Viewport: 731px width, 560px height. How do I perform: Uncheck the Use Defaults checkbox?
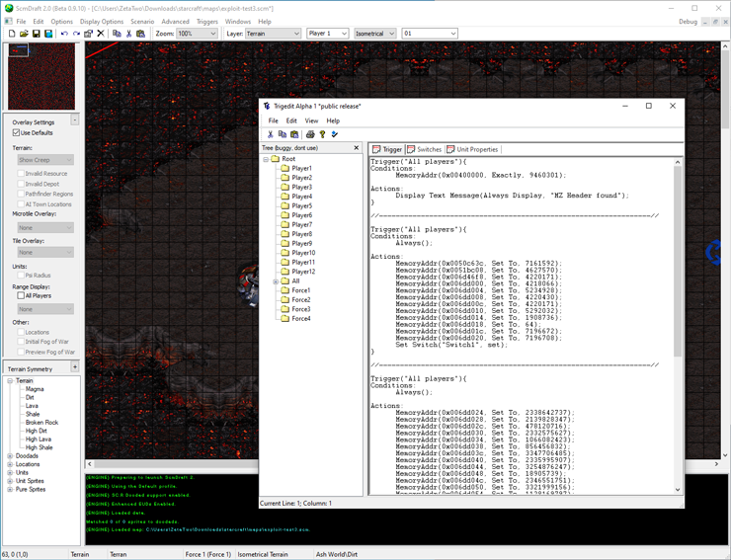coord(16,132)
